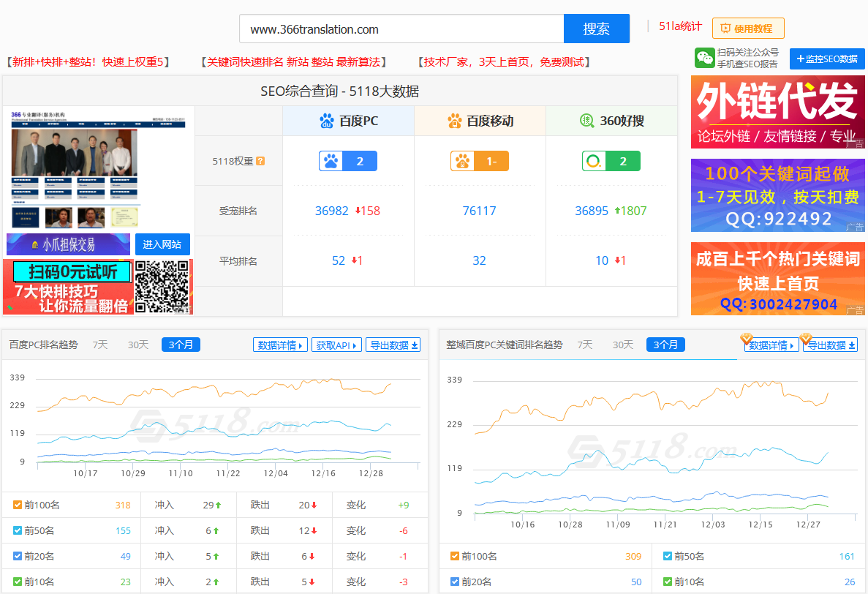Click the Baidu PC paw icon
This screenshot has width=868, height=594.
tap(327, 121)
